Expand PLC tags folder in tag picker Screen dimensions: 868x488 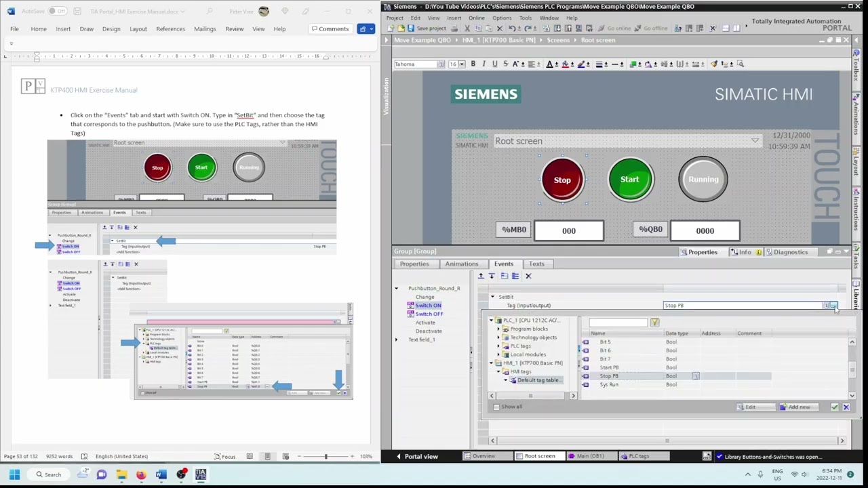(498, 346)
